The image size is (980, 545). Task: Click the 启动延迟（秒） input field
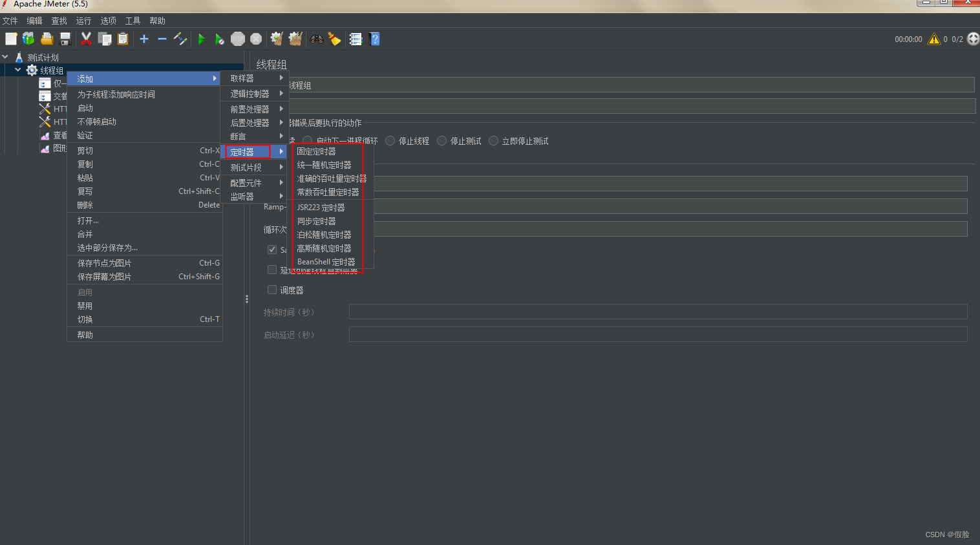658,334
